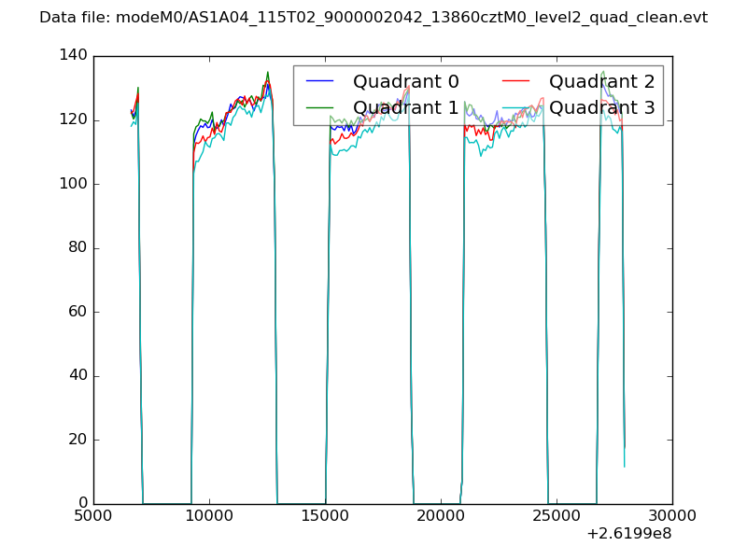Select the Quadrant 0 legend label
The image size is (747, 560).
pos(405,81)
